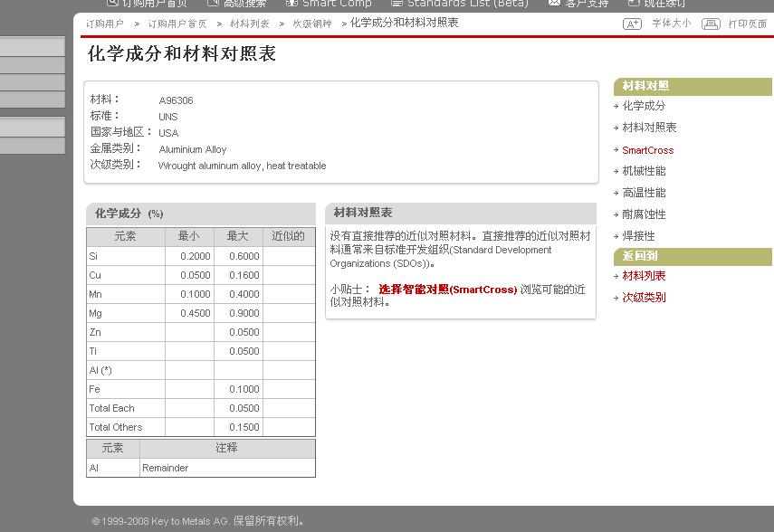This screenshot has width=774, height=532.
Task: Click the UNS standard value
Action: point(167,117)
